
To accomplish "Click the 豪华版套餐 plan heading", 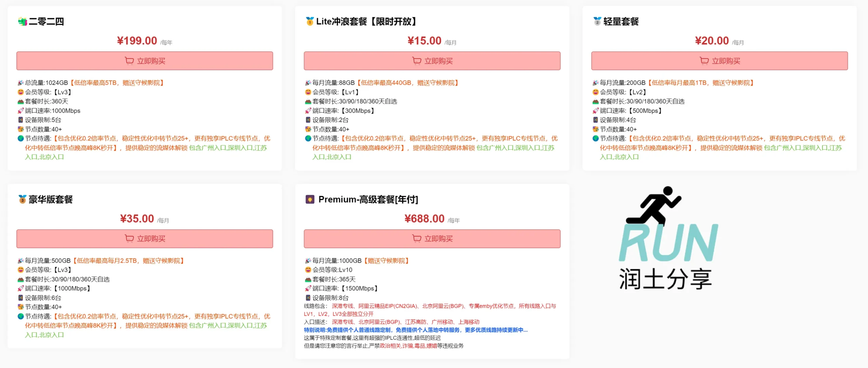I will coord(51,199).
